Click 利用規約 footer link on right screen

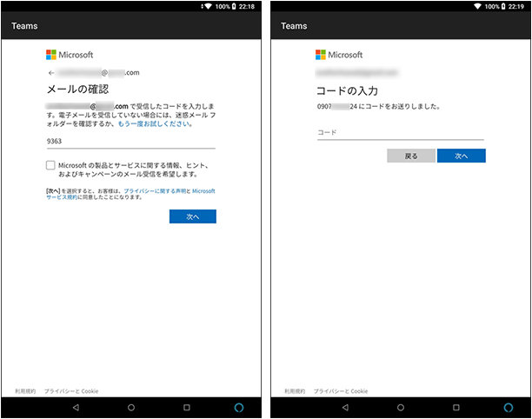click(x=295, y=391)
